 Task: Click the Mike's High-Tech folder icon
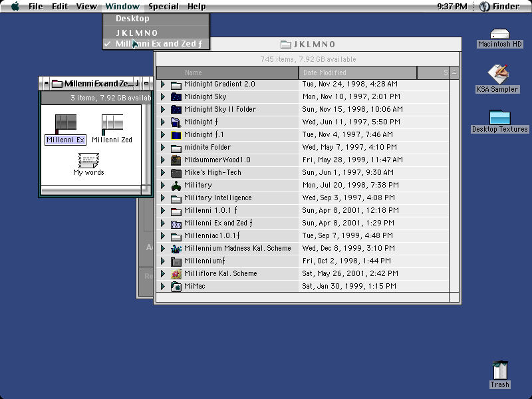(176, 172)
